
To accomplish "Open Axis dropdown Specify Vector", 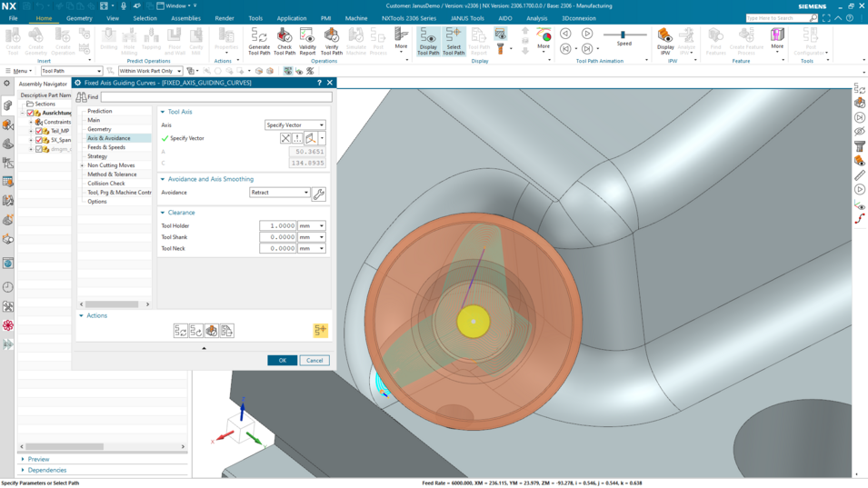I will (295, 125).
